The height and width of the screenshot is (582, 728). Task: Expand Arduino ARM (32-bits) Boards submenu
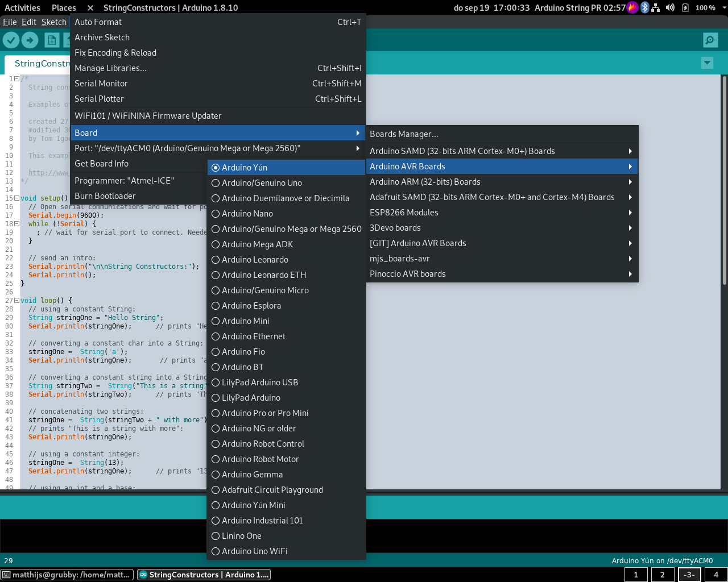[x=502, y=182]
